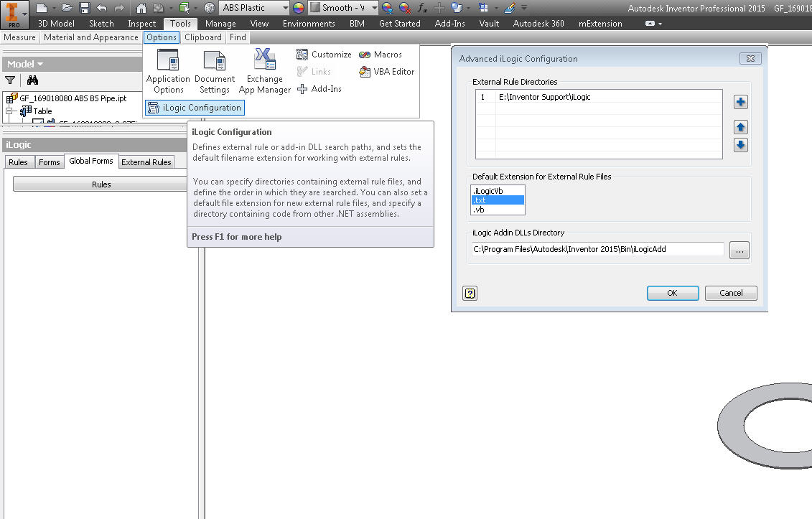Launch the VBA Editor

click(x=387, y=71)
